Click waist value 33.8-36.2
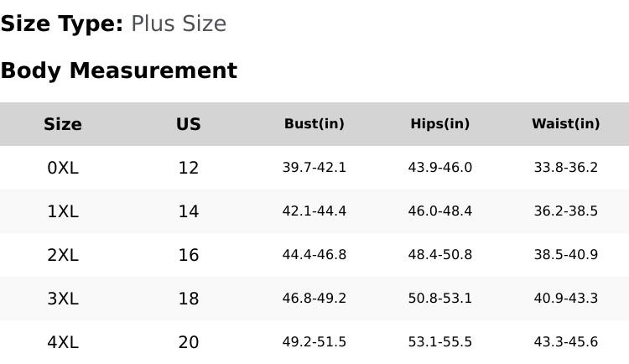The width and height of the screenshot is (629, 364). coord(566,168)
